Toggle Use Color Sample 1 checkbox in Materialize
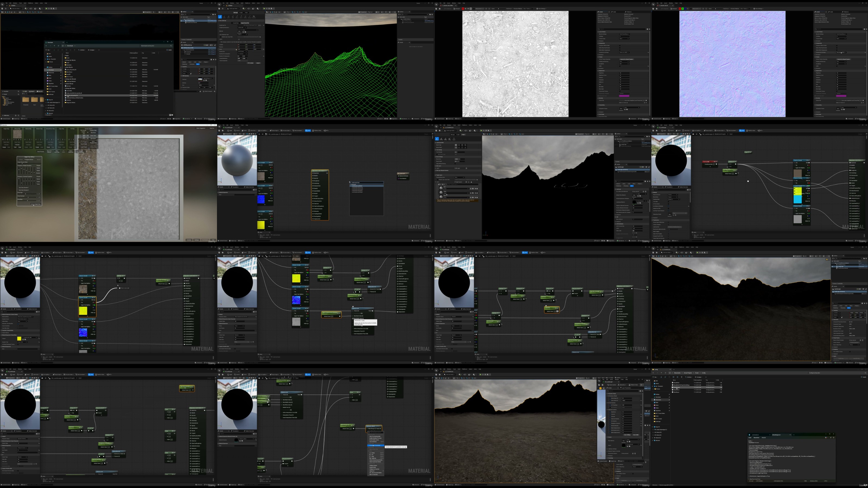The width and height of the screenshot is (868, 488). (18, 188)
